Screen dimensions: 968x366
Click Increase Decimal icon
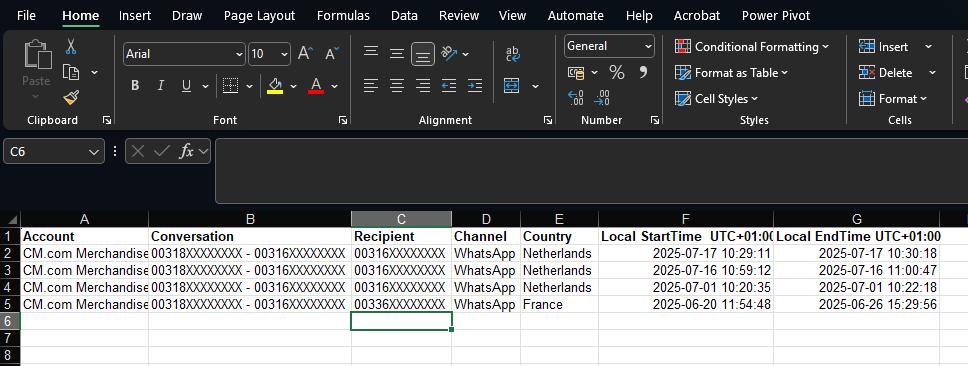coord(575,98)
